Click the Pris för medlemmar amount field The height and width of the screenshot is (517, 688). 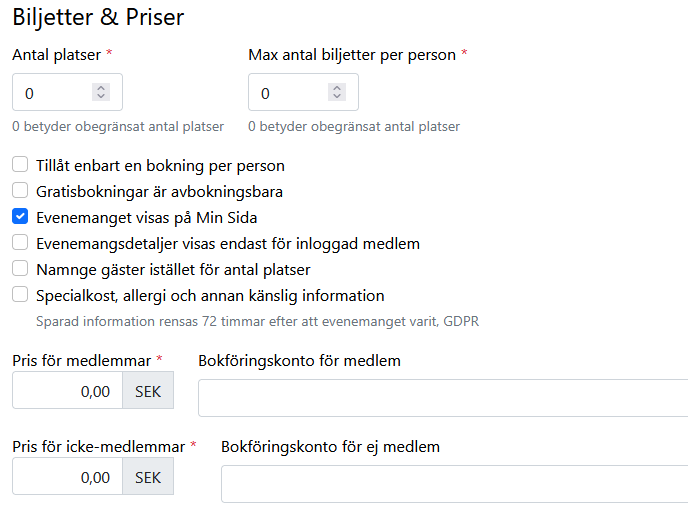67,391
